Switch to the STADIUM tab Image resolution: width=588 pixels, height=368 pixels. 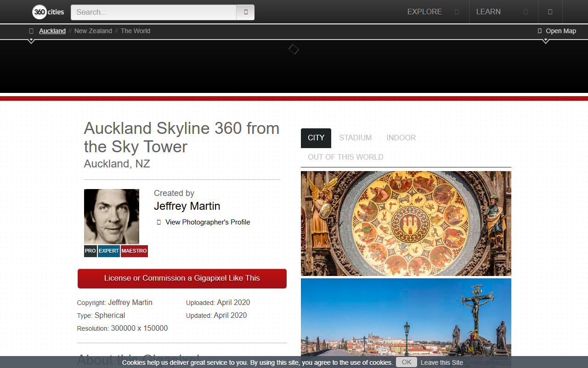coord(356,138)
